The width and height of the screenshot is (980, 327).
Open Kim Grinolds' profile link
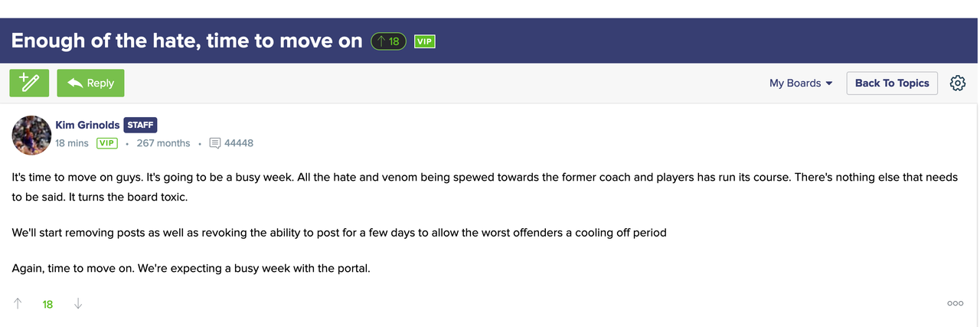pyautogui.click(x=87, y=125)
